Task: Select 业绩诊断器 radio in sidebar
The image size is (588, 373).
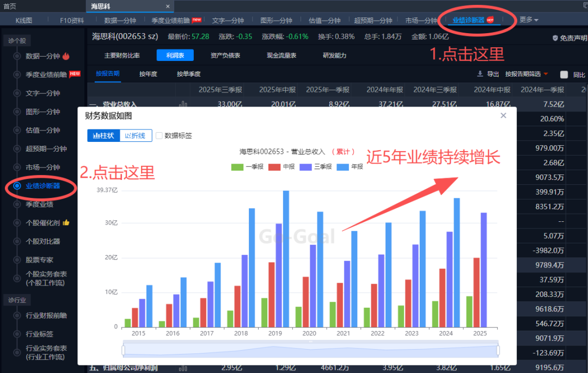Action: tap(17, 186)
